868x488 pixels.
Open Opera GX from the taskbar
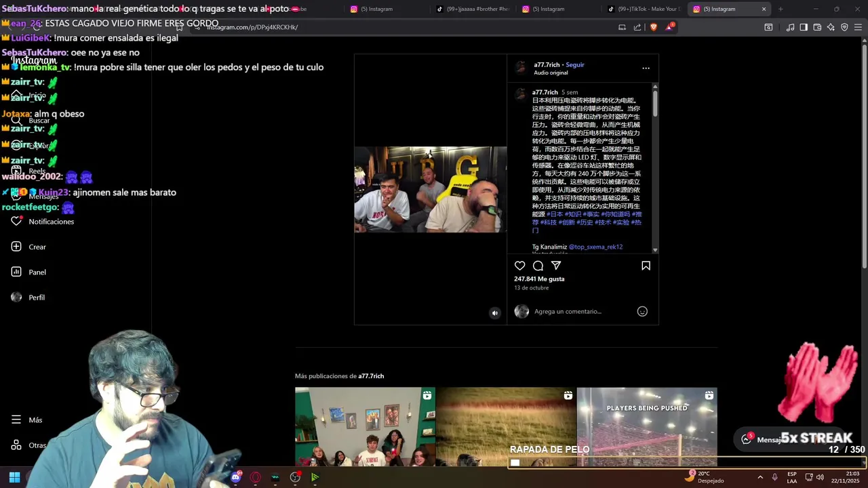pos(256,477)
